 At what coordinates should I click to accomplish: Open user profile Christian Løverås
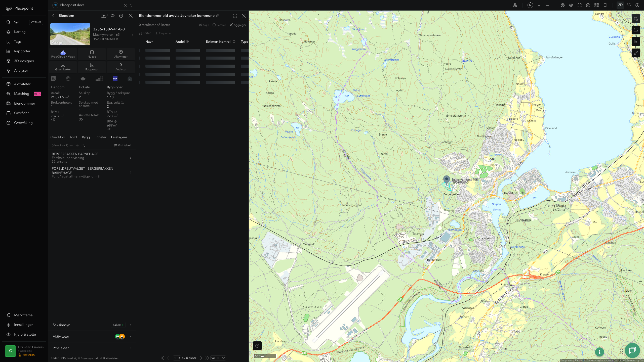[x=24, y=351]
